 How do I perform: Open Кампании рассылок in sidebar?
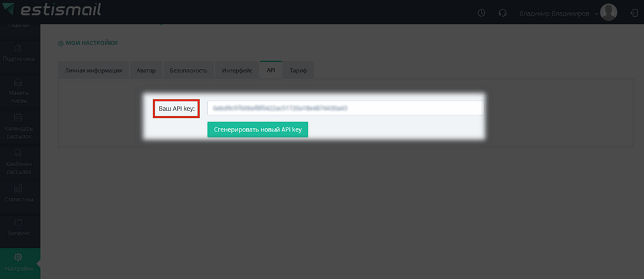(x=19, y=162)
